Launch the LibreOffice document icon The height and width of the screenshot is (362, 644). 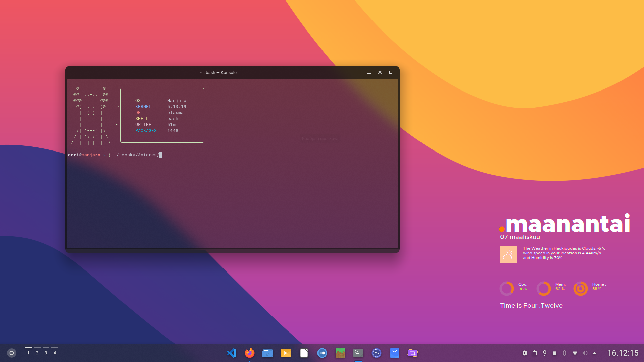click(304, 353)
